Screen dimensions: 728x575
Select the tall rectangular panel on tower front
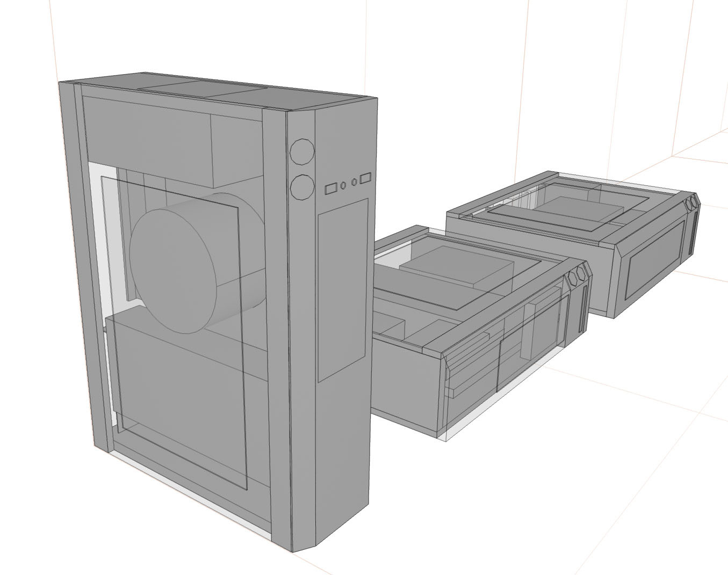343,289
